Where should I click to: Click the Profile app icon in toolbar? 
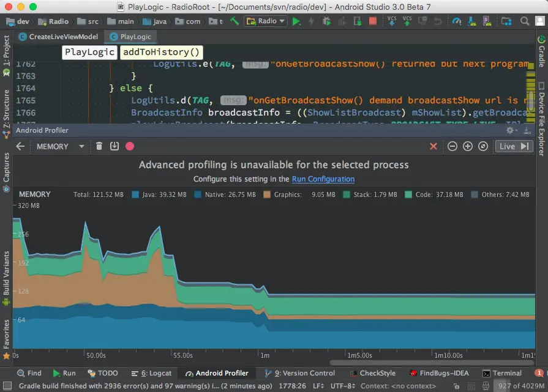coord(342,21)
